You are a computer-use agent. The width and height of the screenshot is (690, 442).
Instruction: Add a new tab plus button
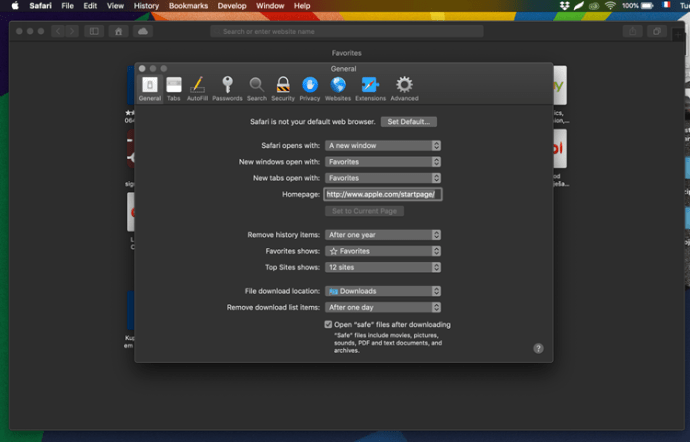[679, 35]
